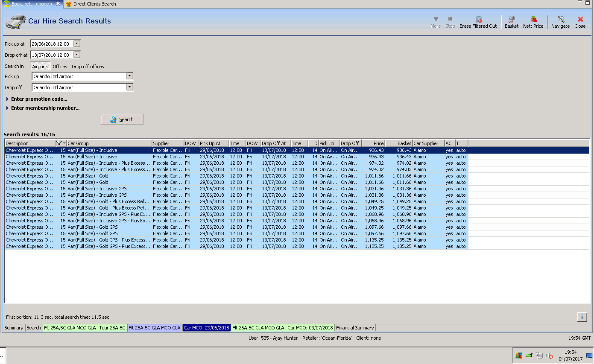This screenshot has width=594, height=364.
Task: Select the first Van(Full Size) - Gold row
Action: tap(88, 176)
